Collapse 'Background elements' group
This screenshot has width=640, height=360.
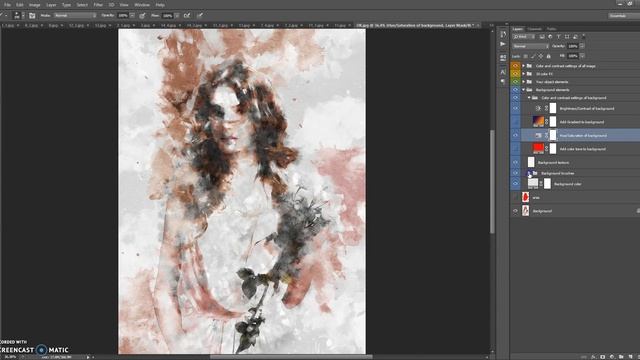point(524,90)
